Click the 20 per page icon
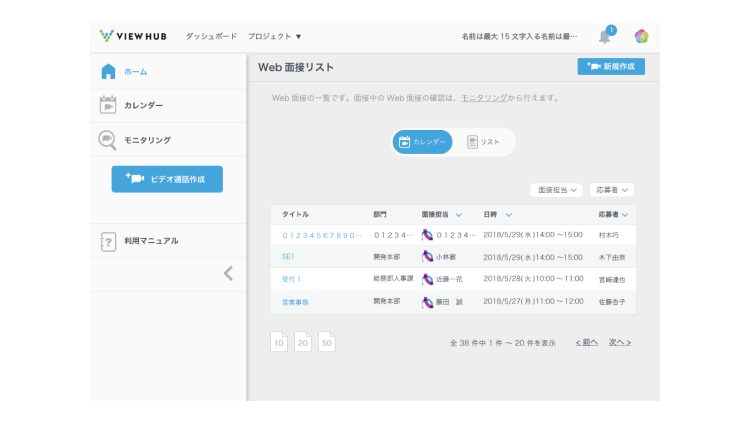 click(302, 342)
